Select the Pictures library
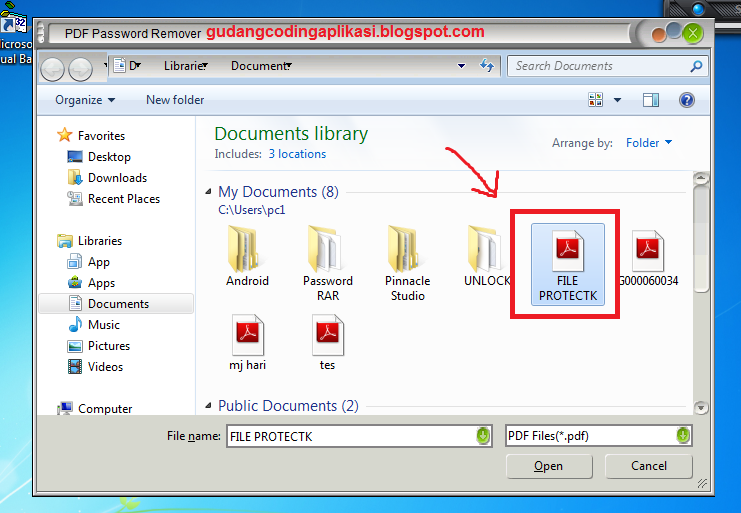The image size is (741, 513). (109, 346)
